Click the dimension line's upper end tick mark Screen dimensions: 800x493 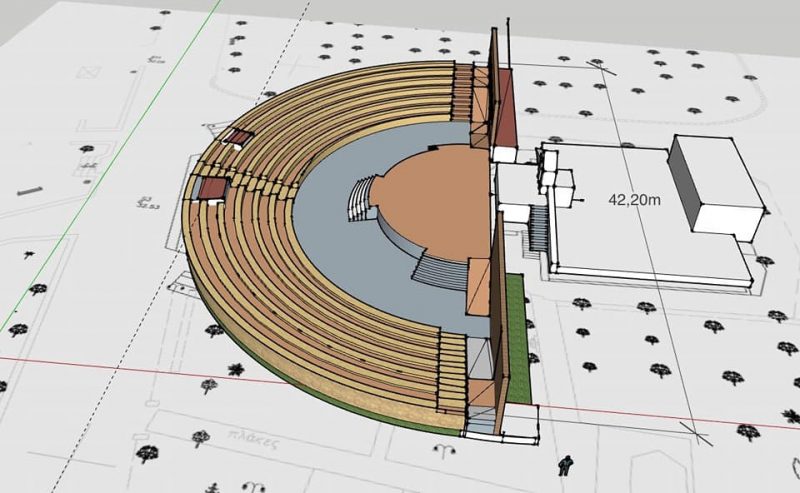pos(601,66)
